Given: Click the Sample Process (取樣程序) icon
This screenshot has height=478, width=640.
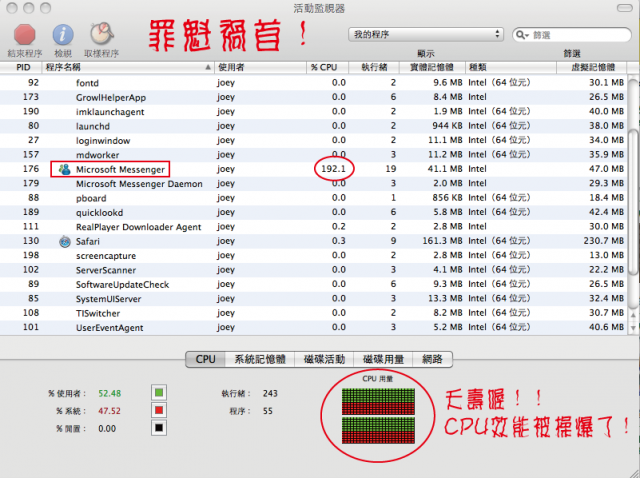Looking at the screenshot, I should pos(102,33).
